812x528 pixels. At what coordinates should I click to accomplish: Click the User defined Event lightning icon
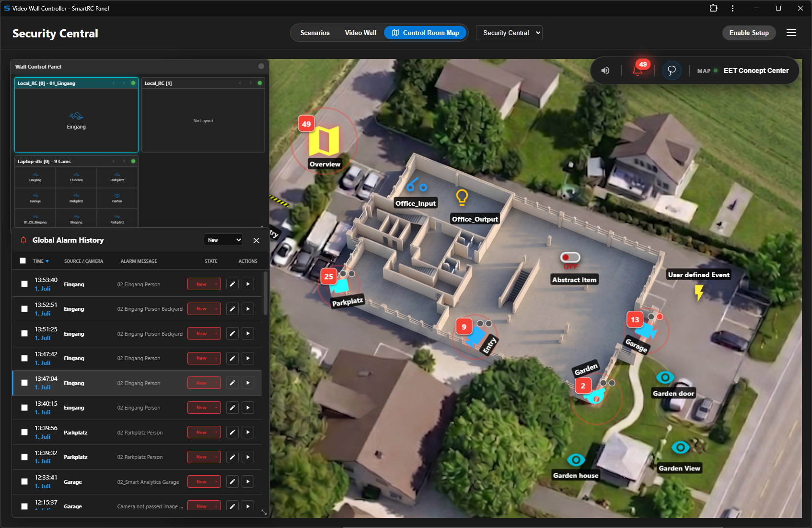point(699,293)
